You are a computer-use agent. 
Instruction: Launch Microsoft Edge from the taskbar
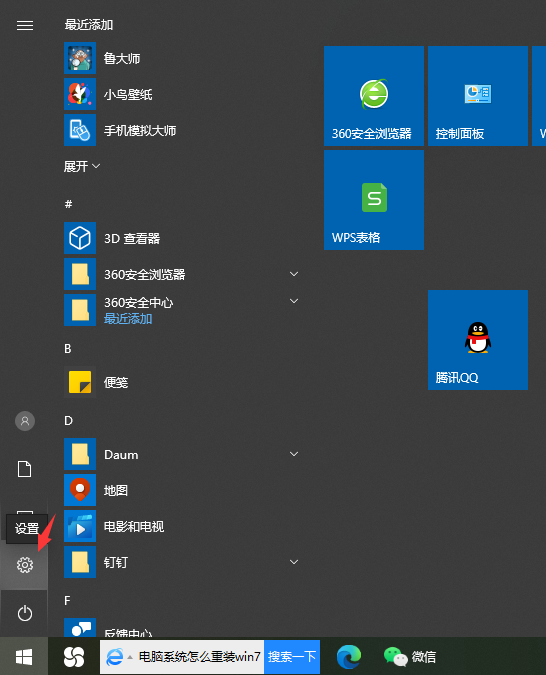(348, 656)
